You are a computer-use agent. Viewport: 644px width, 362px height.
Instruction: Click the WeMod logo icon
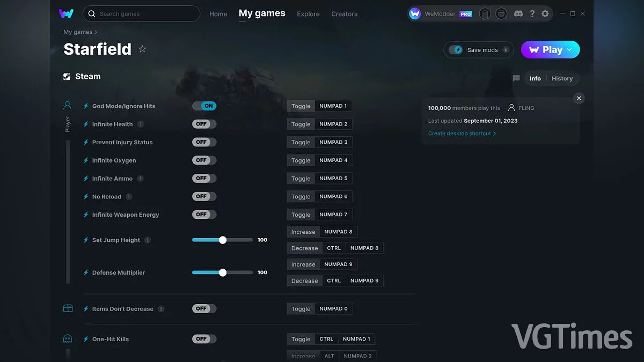click(x=66, y=14)
